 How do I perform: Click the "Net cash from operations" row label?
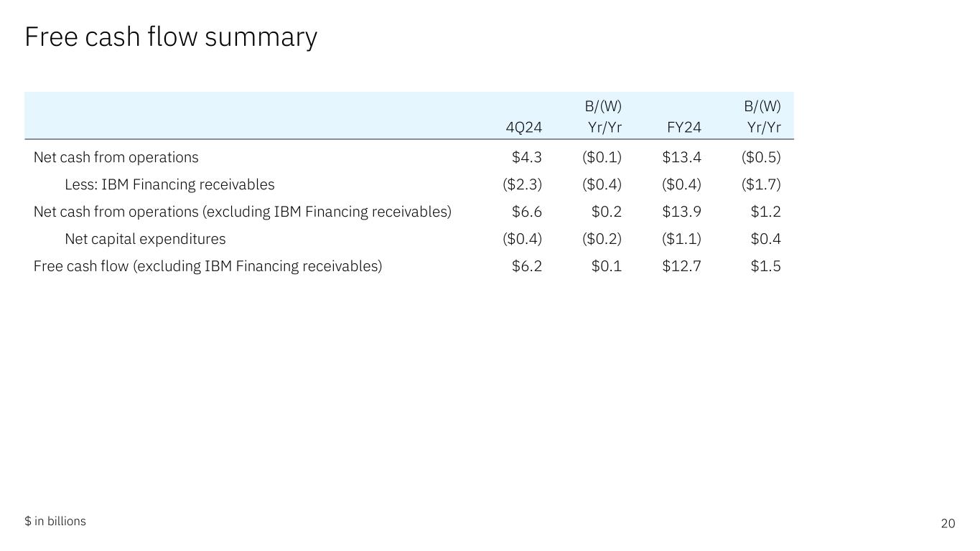point(116,157)
